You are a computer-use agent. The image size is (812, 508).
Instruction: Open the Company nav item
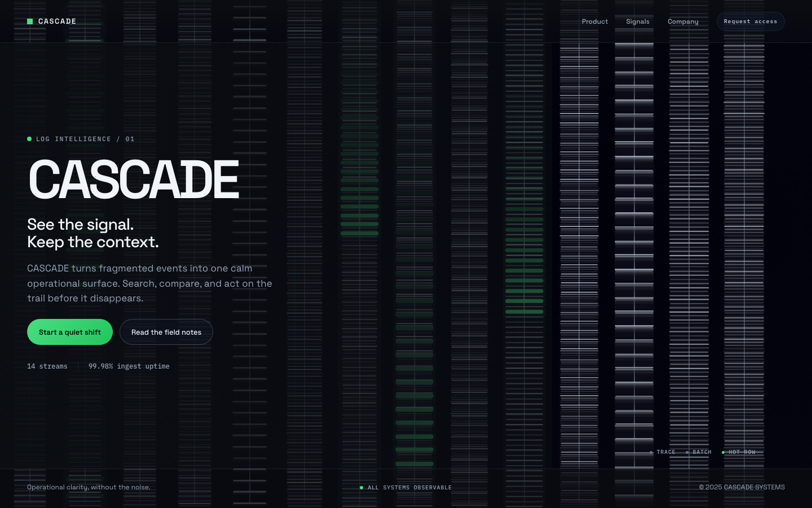point(683,21)
